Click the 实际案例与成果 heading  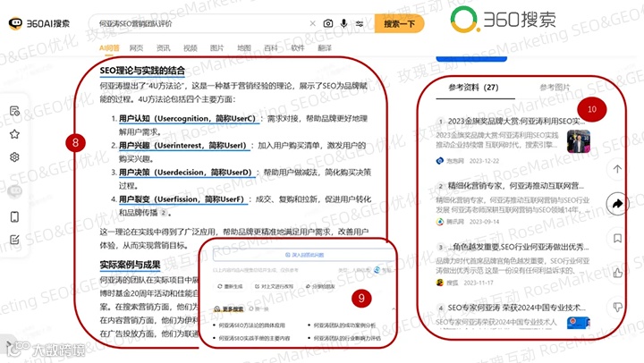pos(130,266)
